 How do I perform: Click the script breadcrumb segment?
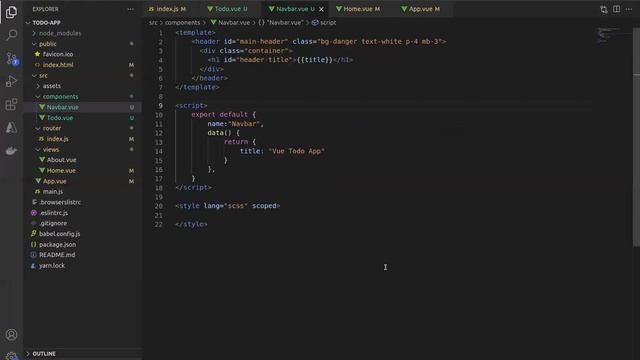(x=324, y=23)
